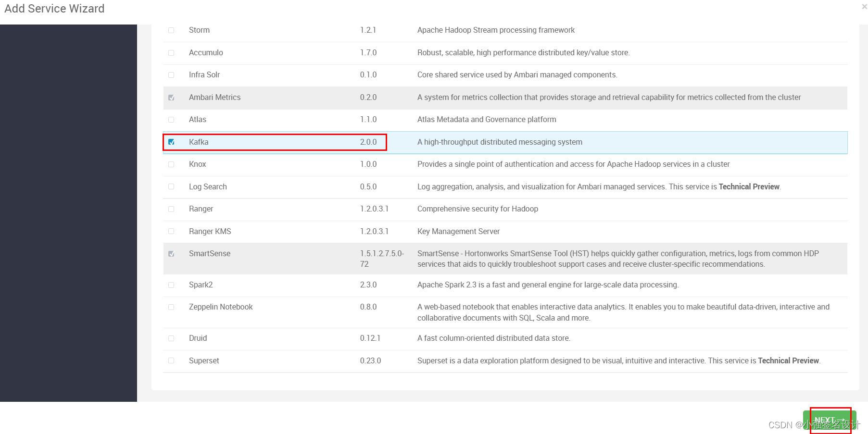Click Superset version 0.23.0
The width and height of the screenshot is (868, 434).
coord(370,360)
